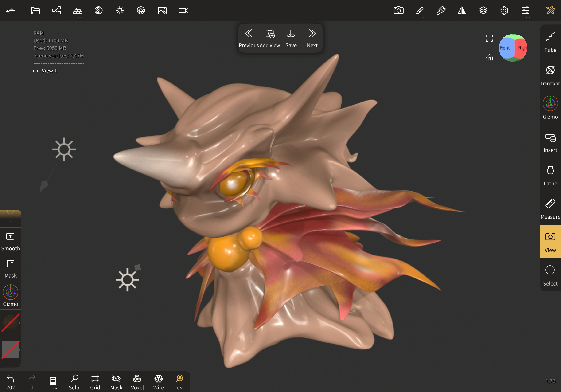
Task: Toggle Mask visibility in bottom bar
Action: pos(116,382)
